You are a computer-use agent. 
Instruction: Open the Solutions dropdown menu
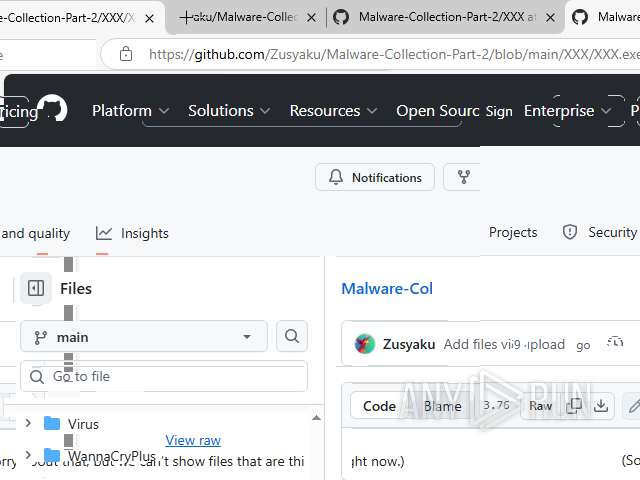(229, 111)
